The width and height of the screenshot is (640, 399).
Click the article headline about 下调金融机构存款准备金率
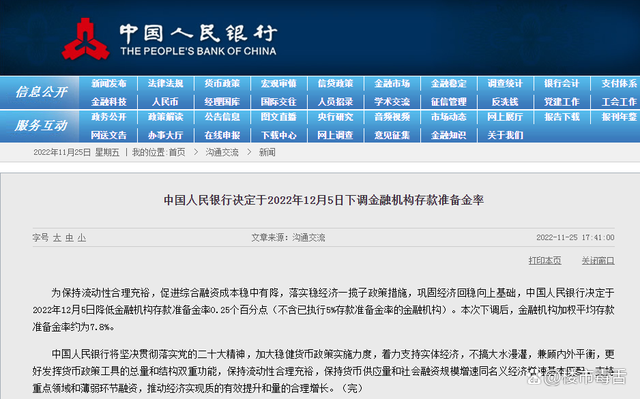324,200
